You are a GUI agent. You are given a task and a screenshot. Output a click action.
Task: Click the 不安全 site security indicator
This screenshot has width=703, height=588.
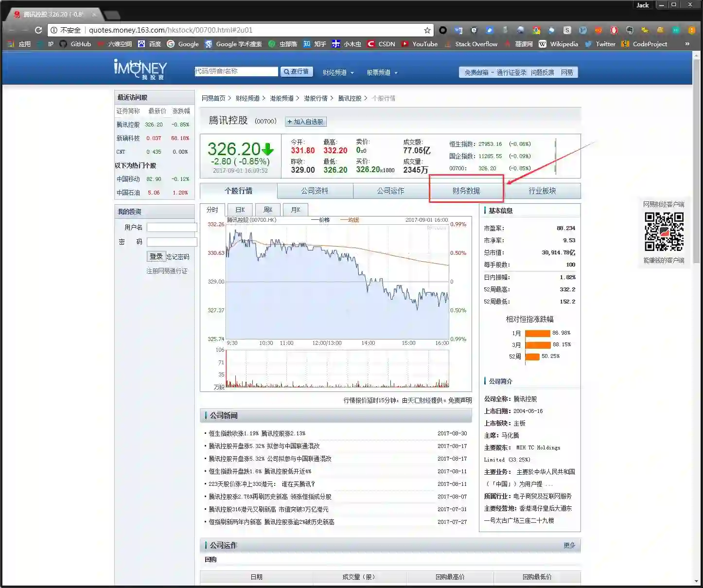[66, 30]
